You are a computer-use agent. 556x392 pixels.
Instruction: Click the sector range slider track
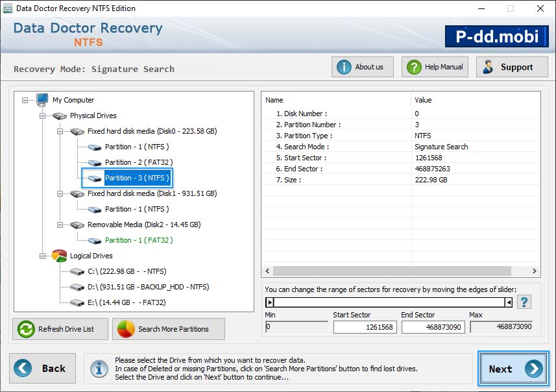pos(389,302)
